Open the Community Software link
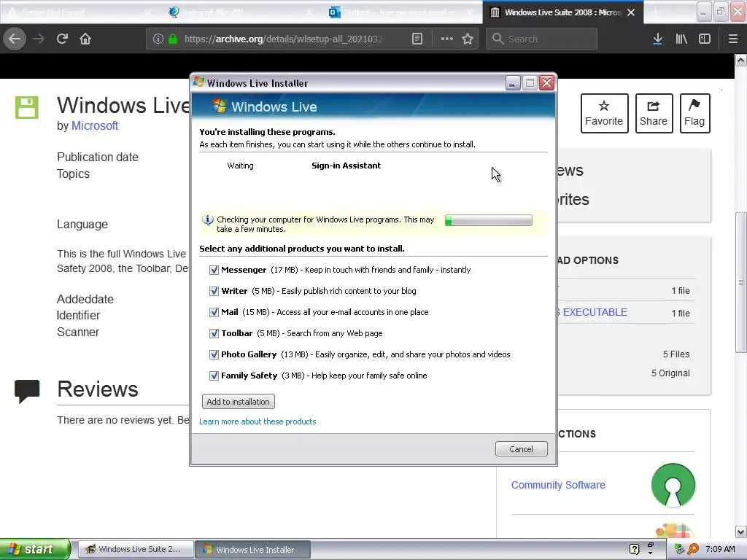This screenshot has width=747, height=560. pyautogui.click(x=558, y=485)
